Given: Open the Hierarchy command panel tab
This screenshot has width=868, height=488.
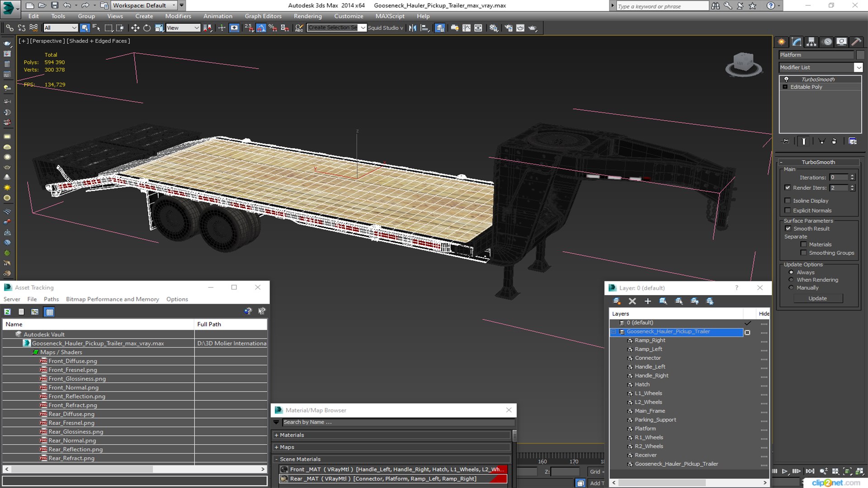Looking at the screenshot, I should 811,42.
